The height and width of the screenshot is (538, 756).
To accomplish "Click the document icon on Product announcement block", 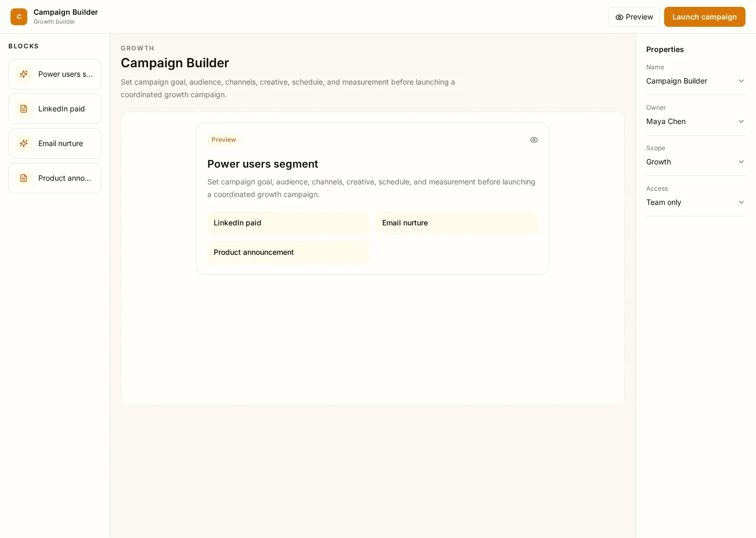I will [24, 178].
